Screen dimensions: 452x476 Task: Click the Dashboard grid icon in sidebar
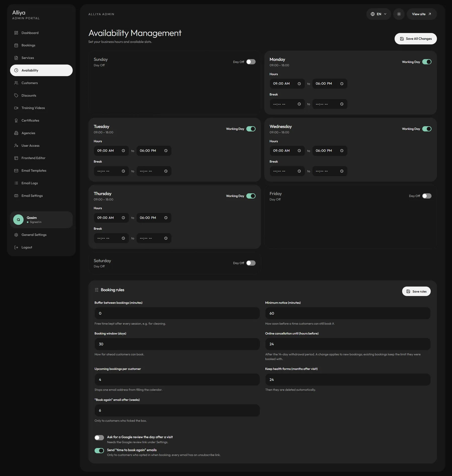pyautogui.click(x=16, y=33)
